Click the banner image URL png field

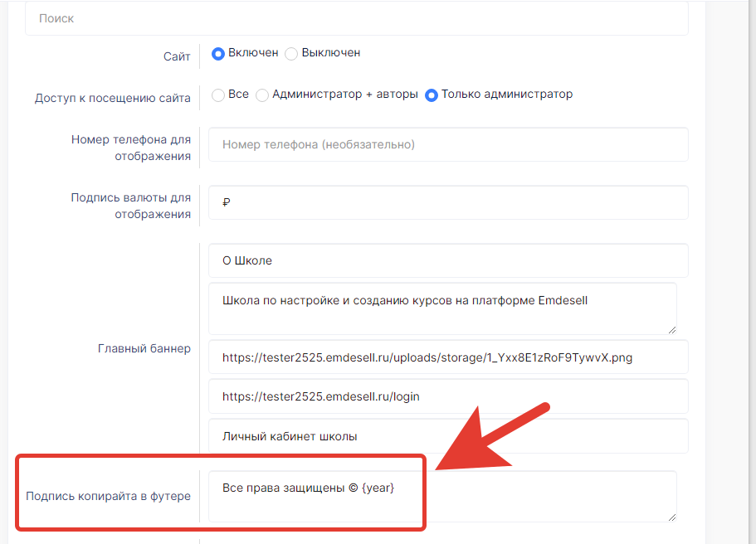(448, 357)
